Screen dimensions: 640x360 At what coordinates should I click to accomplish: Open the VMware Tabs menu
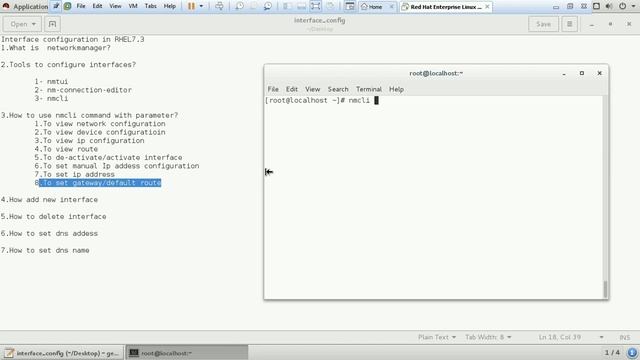pos(151,6)
